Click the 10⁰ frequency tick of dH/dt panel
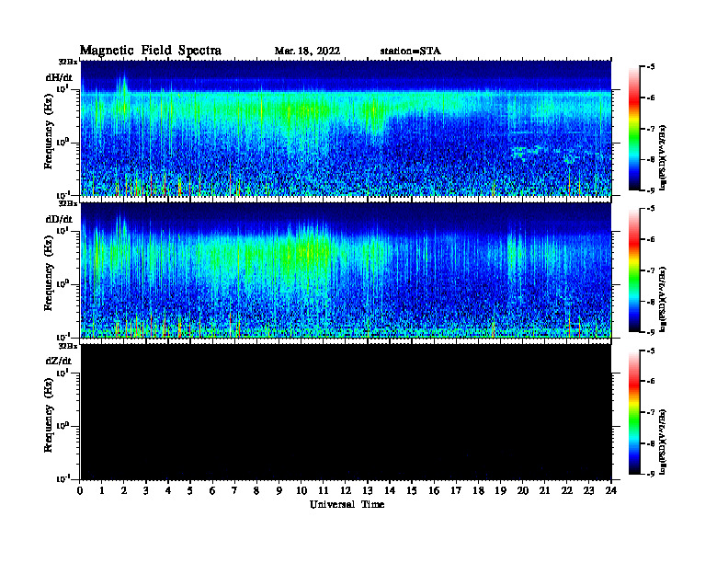Image resolution: width=728 pixels, height=563 pixels. click(63, 142)
